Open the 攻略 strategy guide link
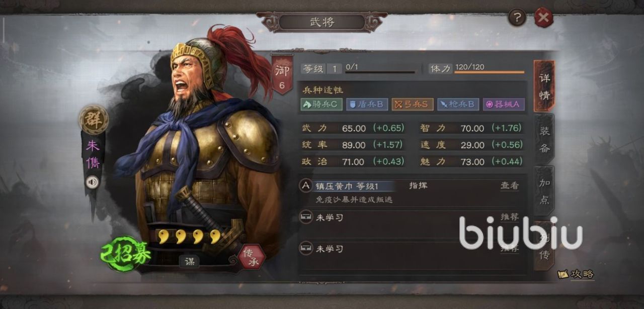The height and width of the screenshot is (309, 644). pos(577,274)
